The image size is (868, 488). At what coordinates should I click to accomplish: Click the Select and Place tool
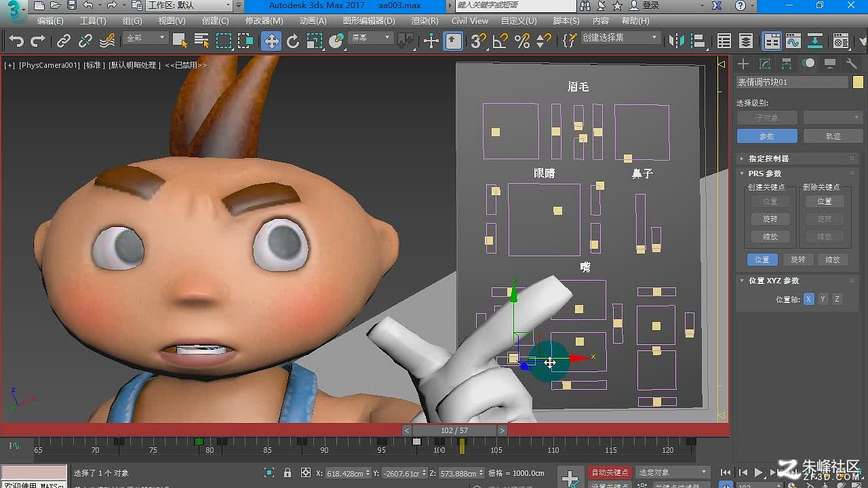336,41
